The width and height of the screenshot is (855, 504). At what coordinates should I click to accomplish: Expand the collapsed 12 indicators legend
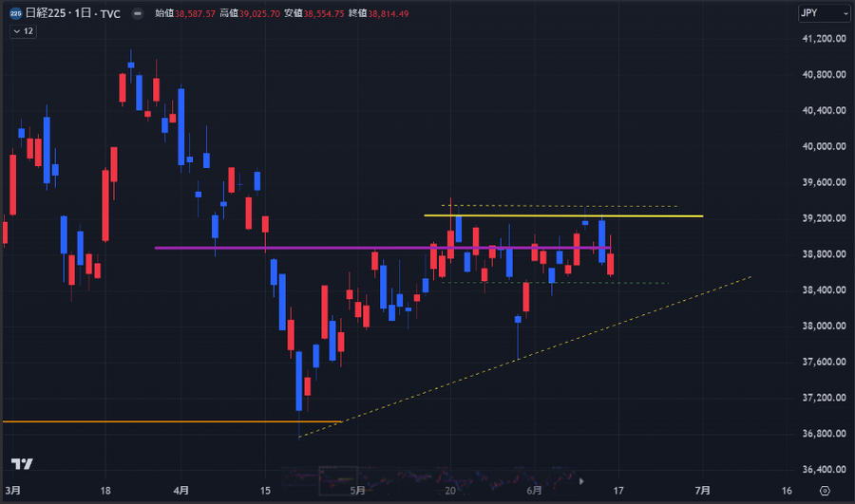(24, 31)
